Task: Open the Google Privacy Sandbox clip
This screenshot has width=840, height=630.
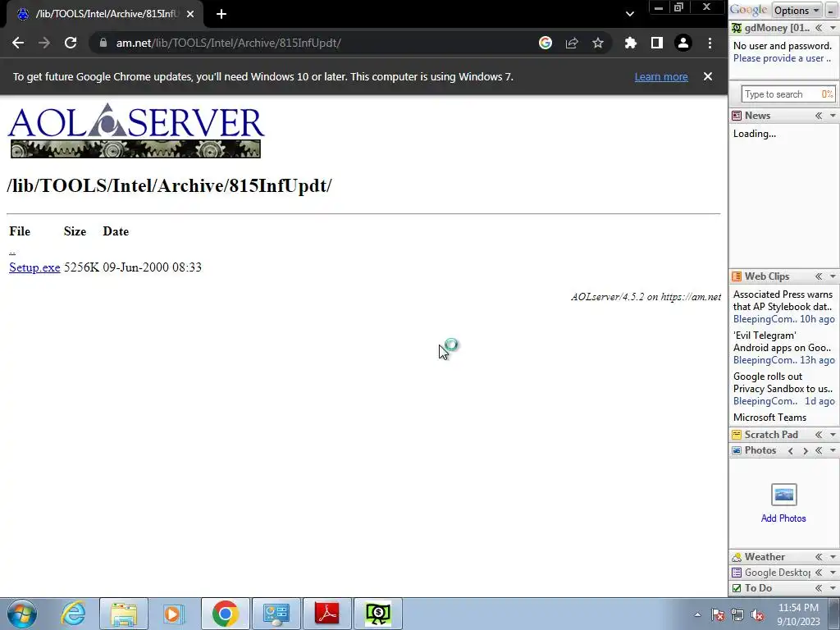Action: click(783, 382)
